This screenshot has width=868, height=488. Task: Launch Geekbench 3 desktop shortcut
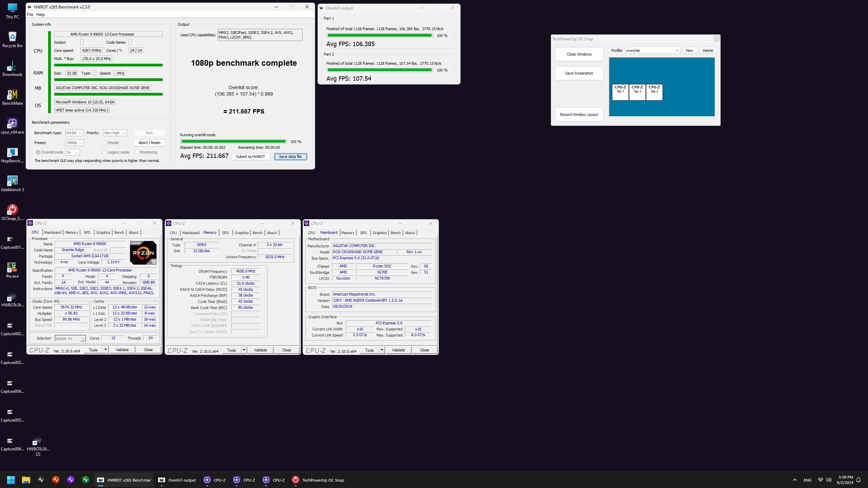(x=12, y=184)
